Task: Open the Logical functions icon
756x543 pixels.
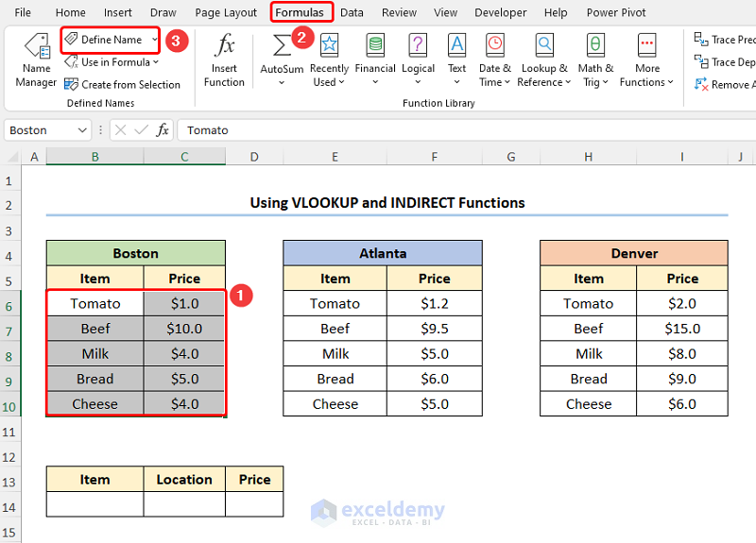Action: 418,45
